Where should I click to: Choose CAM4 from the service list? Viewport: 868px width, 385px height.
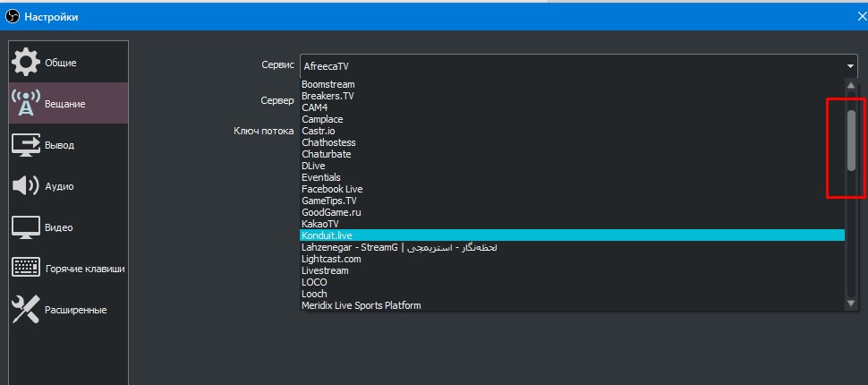coord(572,107)
